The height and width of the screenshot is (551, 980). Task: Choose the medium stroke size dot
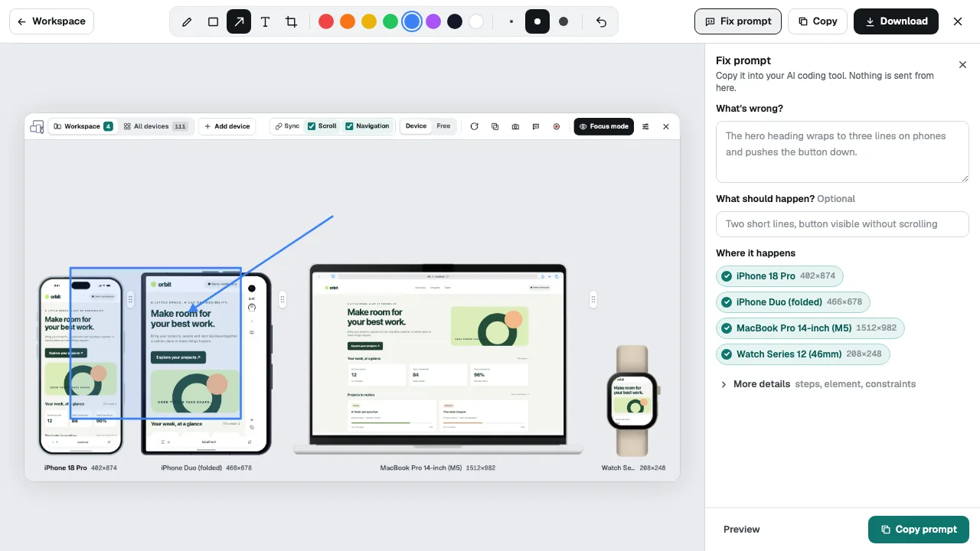pos(537,21)
